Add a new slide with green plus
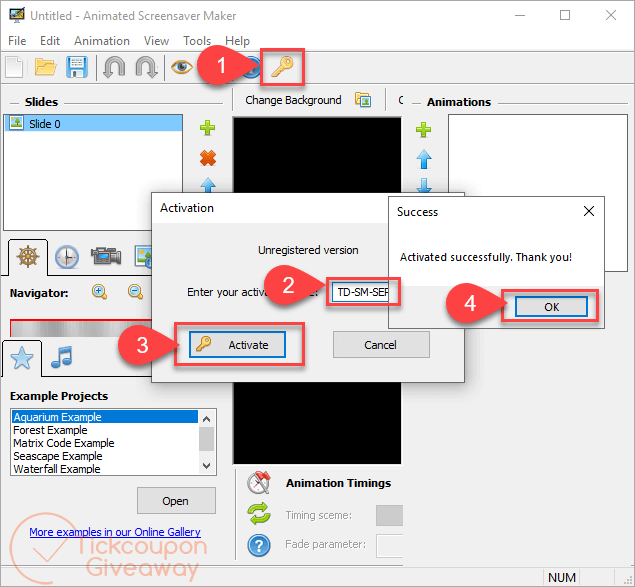The width and height of the screenshot is (635, 587). pos(208,128)
